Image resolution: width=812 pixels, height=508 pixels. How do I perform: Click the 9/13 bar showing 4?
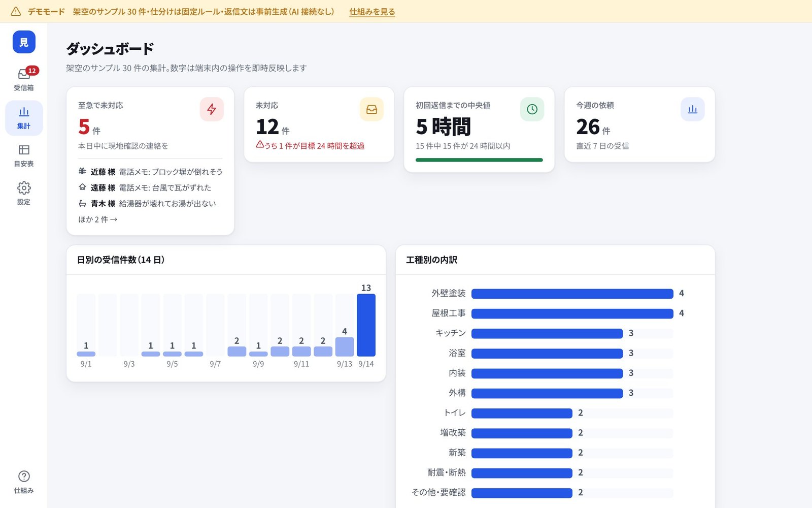[345, 347]
